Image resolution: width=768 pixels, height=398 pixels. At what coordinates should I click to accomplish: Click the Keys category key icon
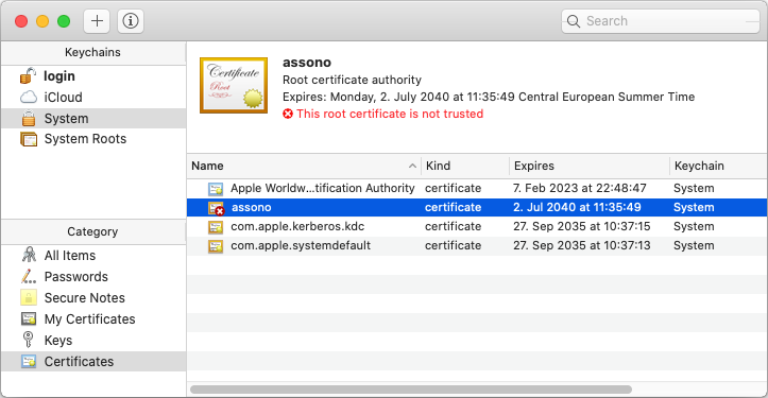click(x=28, y=339)
